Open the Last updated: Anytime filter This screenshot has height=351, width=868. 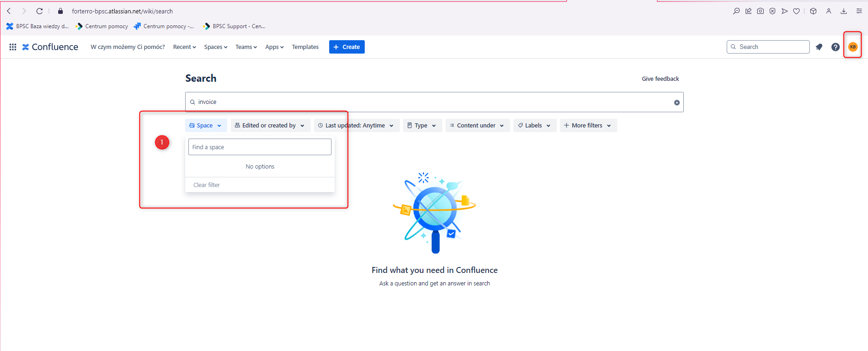tap(357, 126)
